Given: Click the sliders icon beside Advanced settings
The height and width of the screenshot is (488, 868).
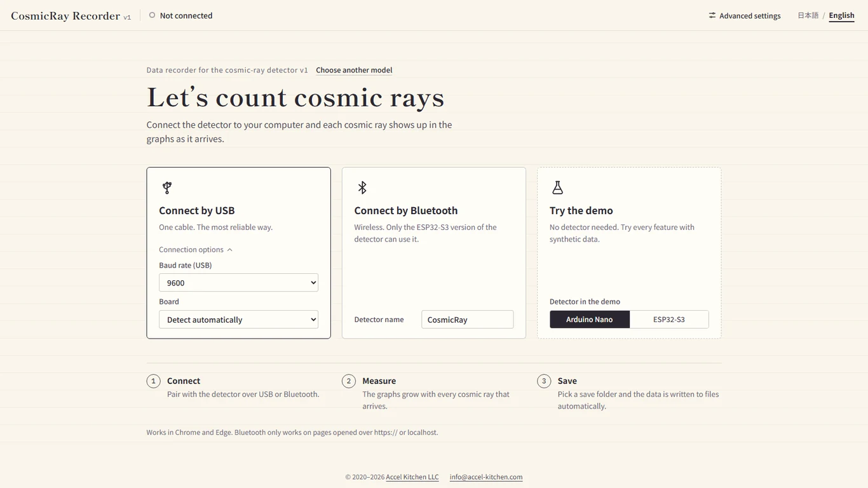Looking at the screenshot, I should pos(712,15).
